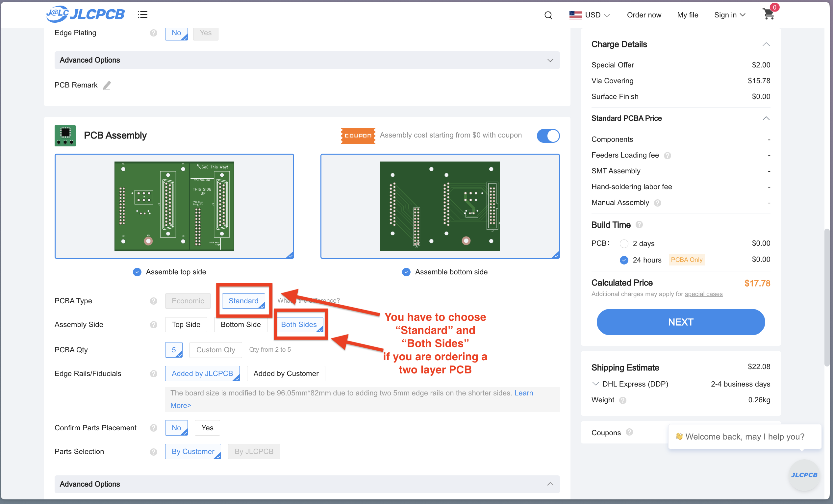Click bottom side PCB preview image
The width and height of the screenshot is (833, 504).
(x=440, y=206)
